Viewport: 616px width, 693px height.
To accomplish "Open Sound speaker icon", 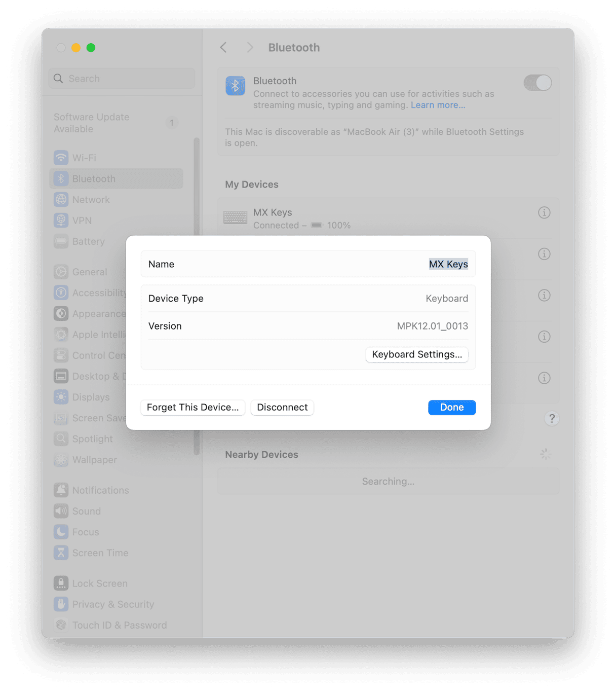I will 61,511.
